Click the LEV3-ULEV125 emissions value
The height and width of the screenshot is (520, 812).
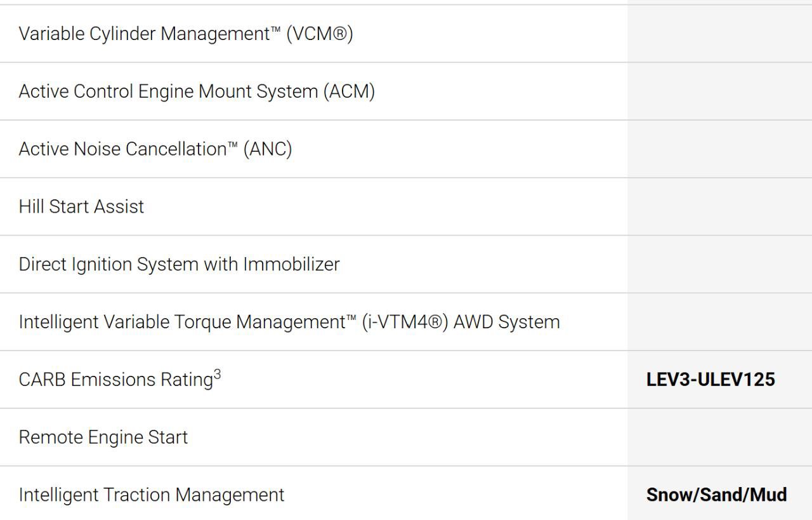[x=710, y=380]
